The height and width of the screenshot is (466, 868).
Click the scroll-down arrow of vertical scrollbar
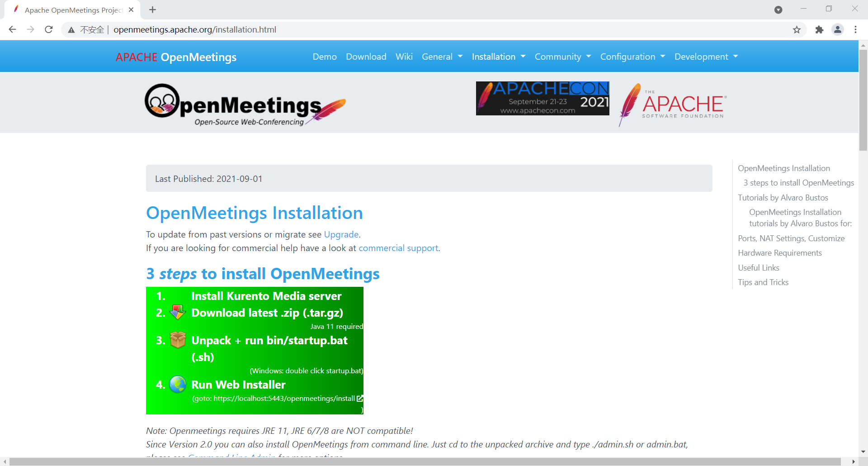pyautogui.click(x=863, y=452)
